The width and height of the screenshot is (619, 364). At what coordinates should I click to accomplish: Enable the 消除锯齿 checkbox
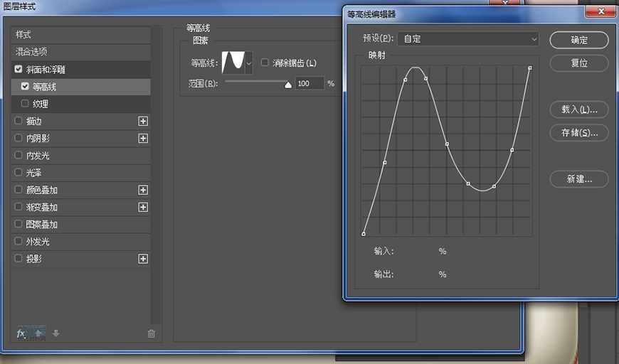point(265,63)
